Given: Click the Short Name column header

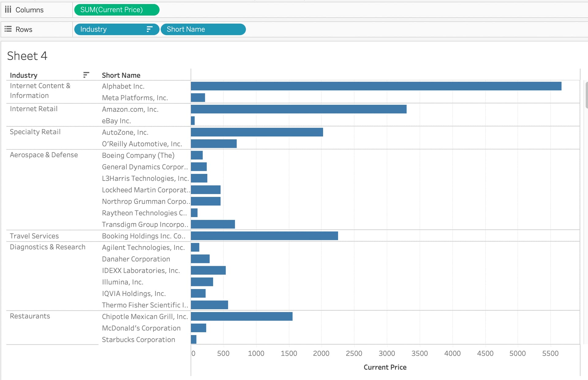Looking at the screenshot, I should click(121, 75).
